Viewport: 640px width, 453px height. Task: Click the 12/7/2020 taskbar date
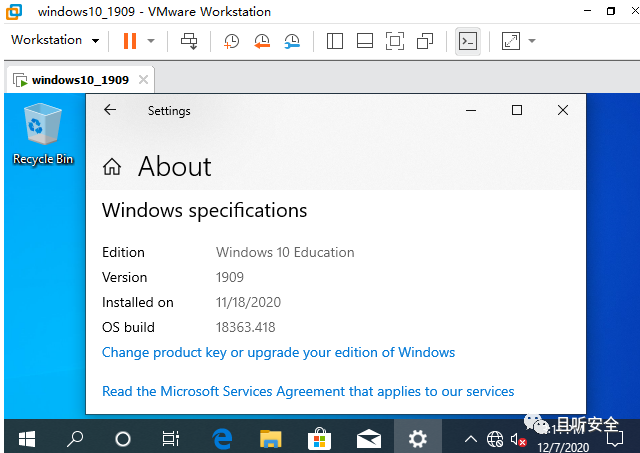coord(563,446)
